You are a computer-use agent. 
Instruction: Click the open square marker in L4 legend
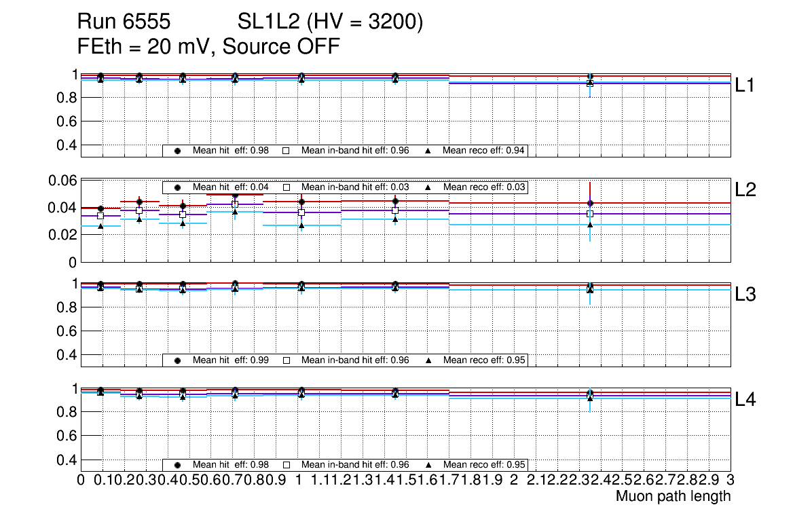[x=287, y=465]
